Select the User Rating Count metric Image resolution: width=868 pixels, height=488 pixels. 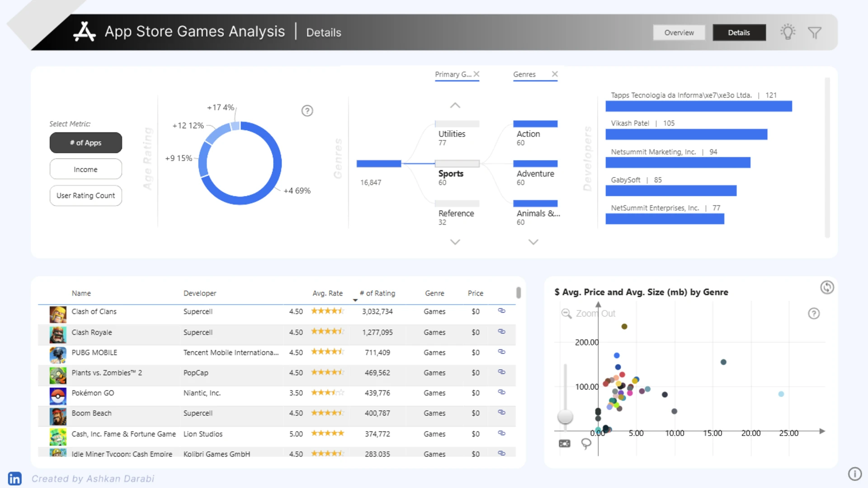85,196
